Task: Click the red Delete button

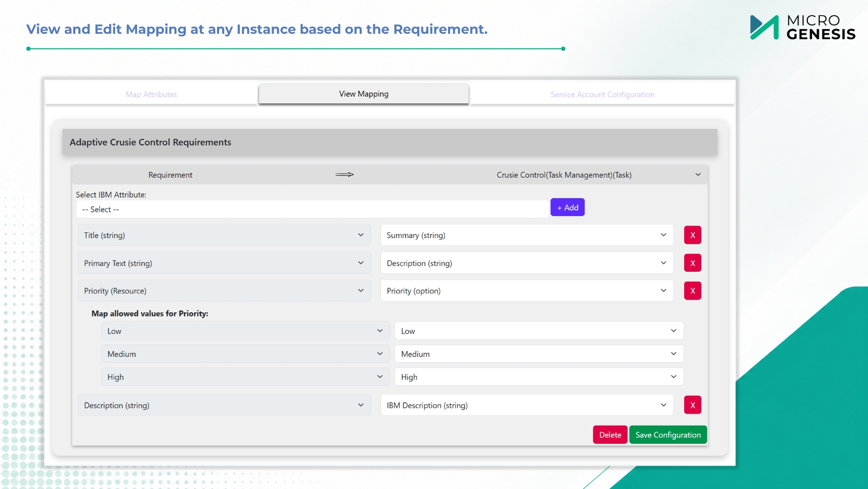Action: click(x=610, y=435)
